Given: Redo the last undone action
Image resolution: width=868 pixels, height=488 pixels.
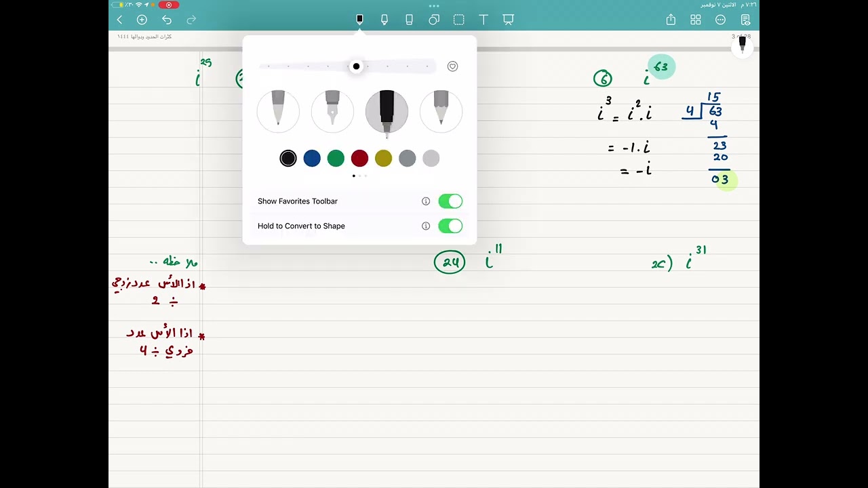Looking at the screenshot, I should tap(191, 20).
